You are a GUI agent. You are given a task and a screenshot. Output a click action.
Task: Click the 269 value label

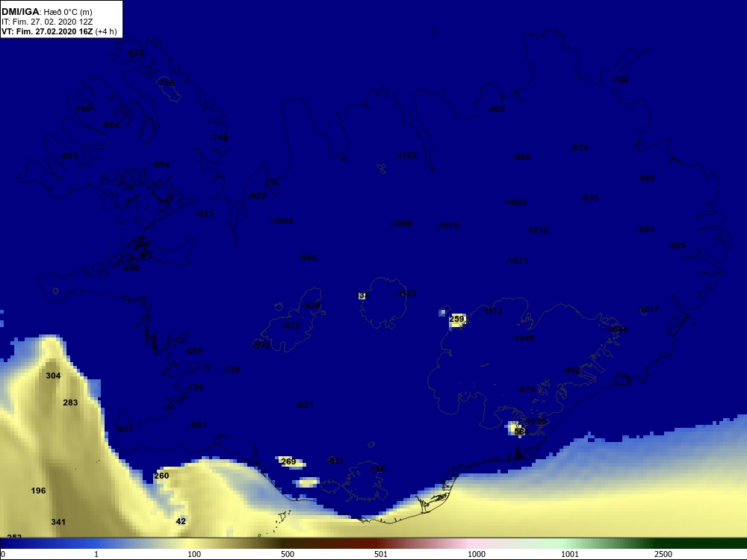288,461
